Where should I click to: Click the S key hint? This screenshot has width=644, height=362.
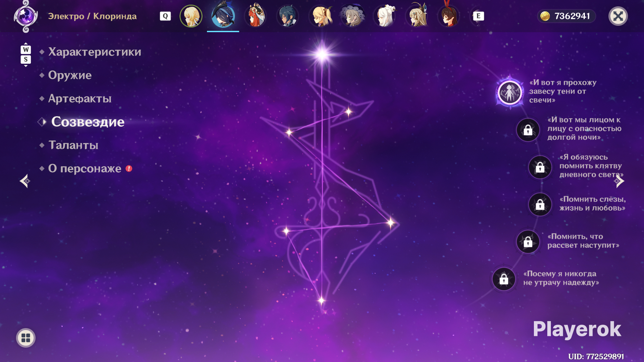coord(26,59)
